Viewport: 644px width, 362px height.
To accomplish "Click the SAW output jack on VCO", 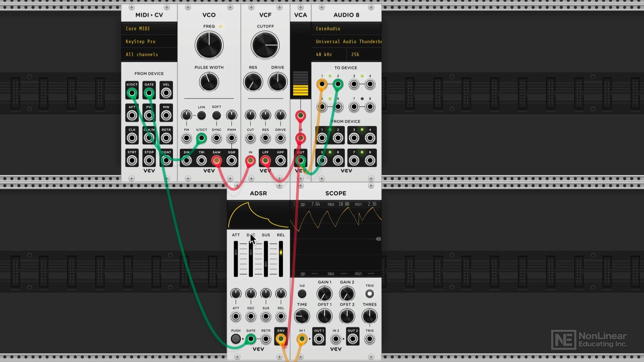I will pyautogui.click(x=216, y=161).
